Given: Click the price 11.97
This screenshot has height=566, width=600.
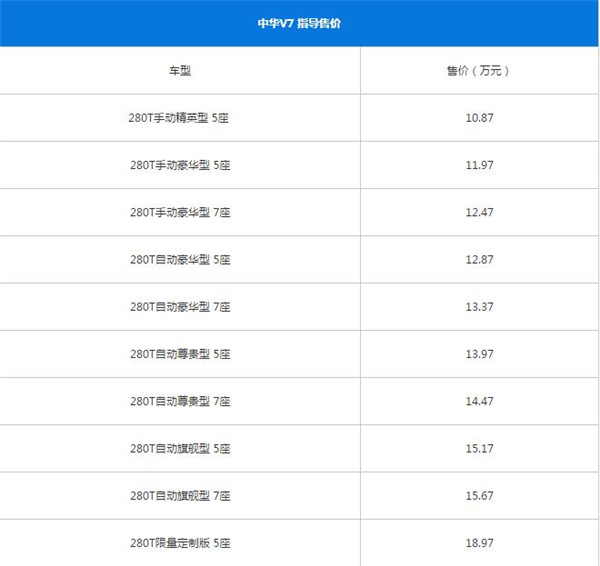Looking at the screenshot, I should tap(479, 165).
